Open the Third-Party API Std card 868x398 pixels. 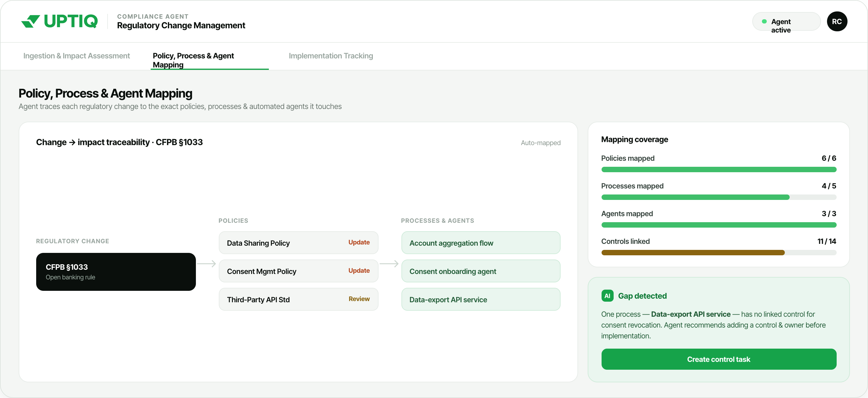(x=298, y=299)
